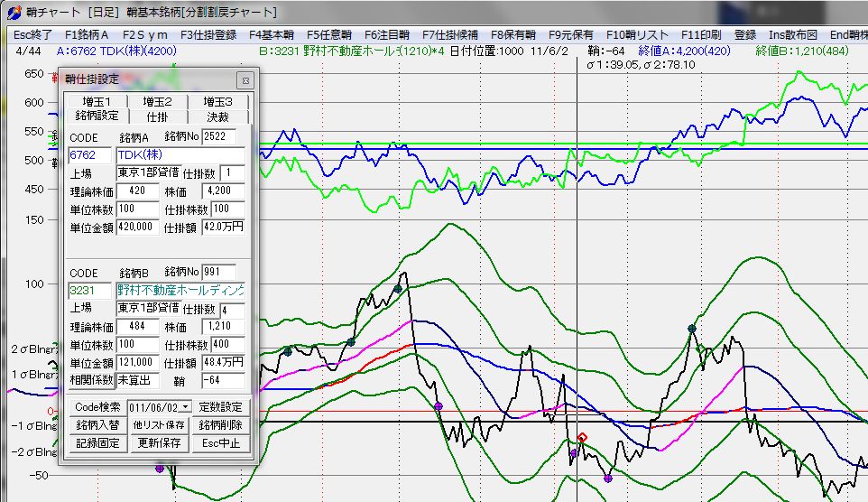Click the 登録 menu item
Viewport: 868px width, 502px height.
pyautogui.click(x=745, y=35)
